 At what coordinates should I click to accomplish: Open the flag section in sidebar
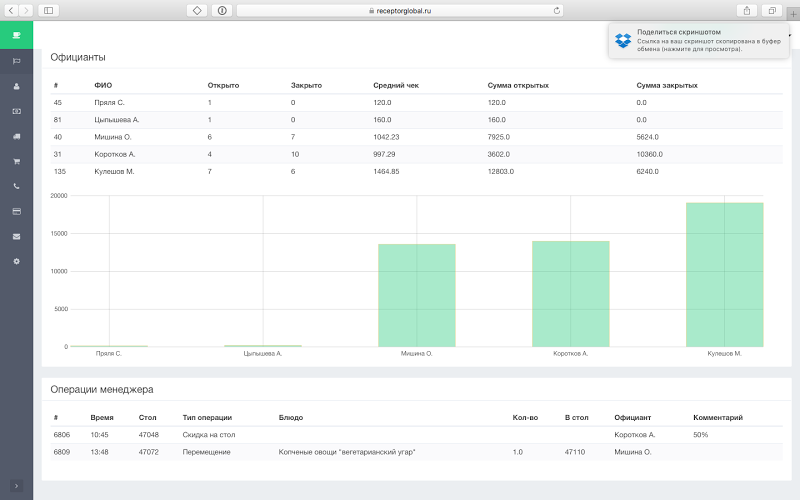pyautogui.click(x=16, y=61)
